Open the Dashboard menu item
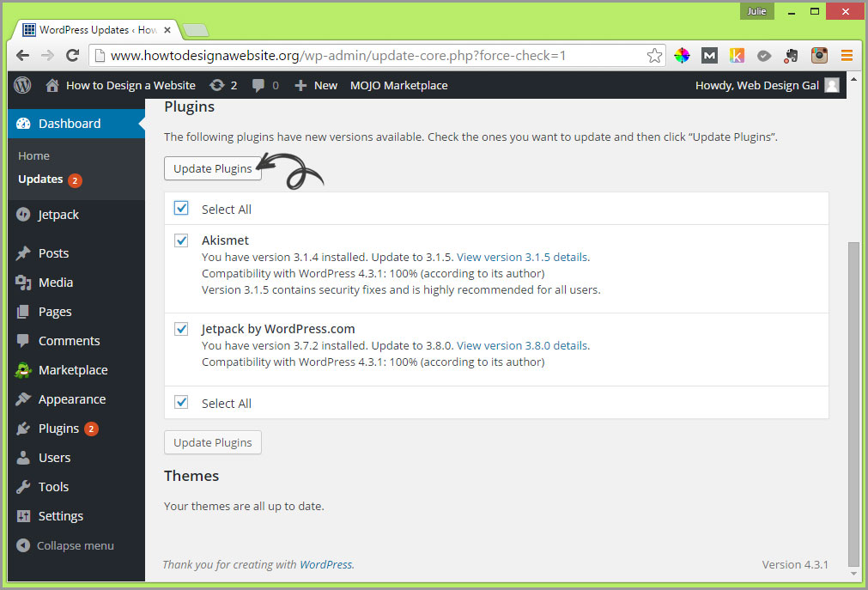Image resolution: width=868 pixels, height=590 pixels. 76,124
